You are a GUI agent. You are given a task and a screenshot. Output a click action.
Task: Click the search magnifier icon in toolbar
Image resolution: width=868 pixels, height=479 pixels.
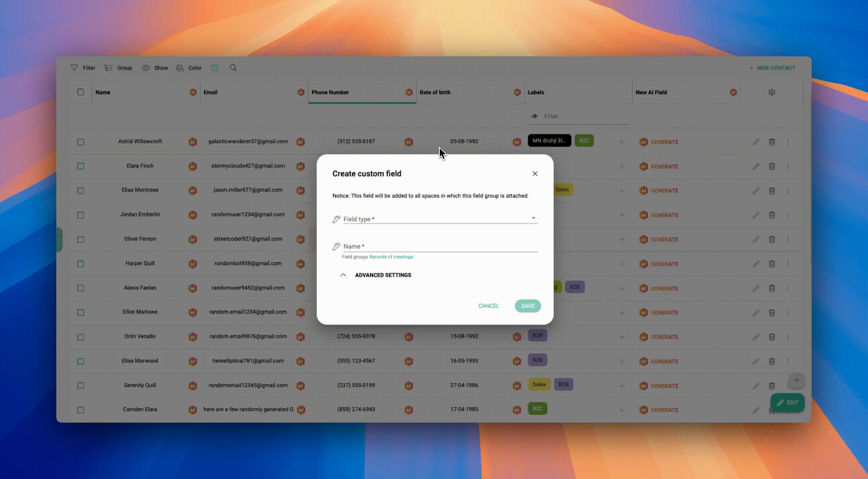coord(233,68)
